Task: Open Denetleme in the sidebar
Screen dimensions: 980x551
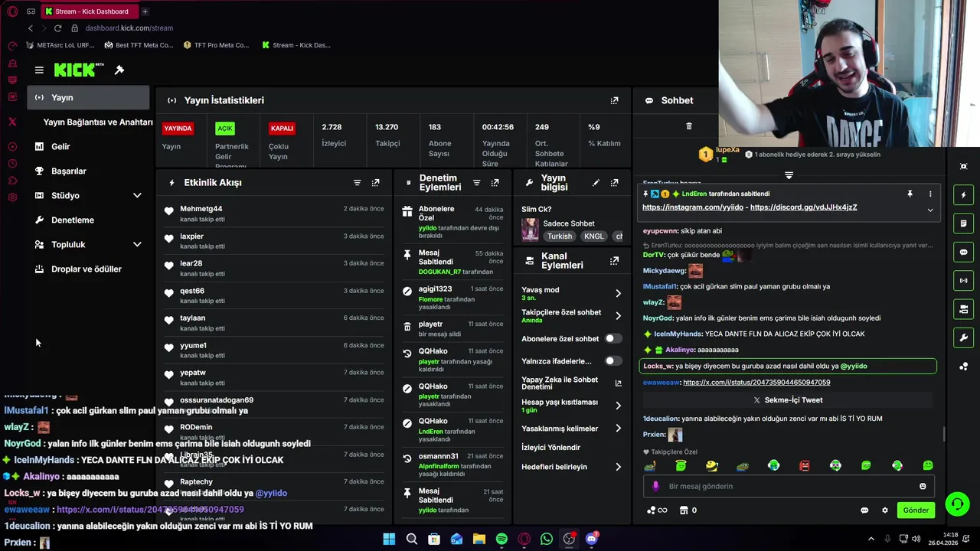Action: (x=72, y=220)
